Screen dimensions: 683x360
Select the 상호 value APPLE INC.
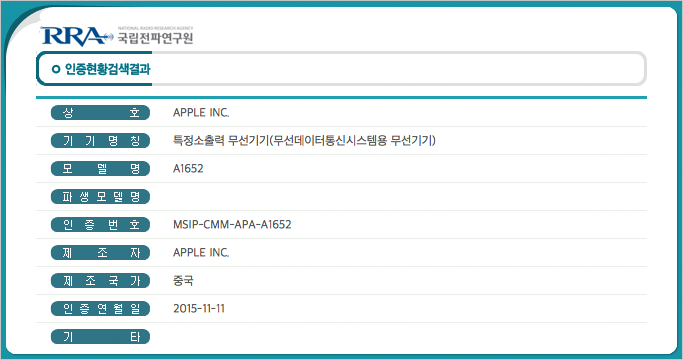201,112
